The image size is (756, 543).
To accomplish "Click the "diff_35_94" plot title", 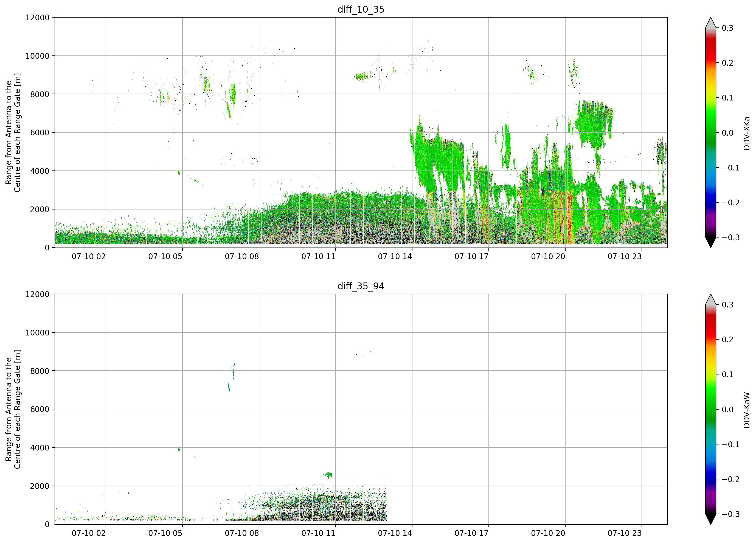I will [x=361, y=286].
